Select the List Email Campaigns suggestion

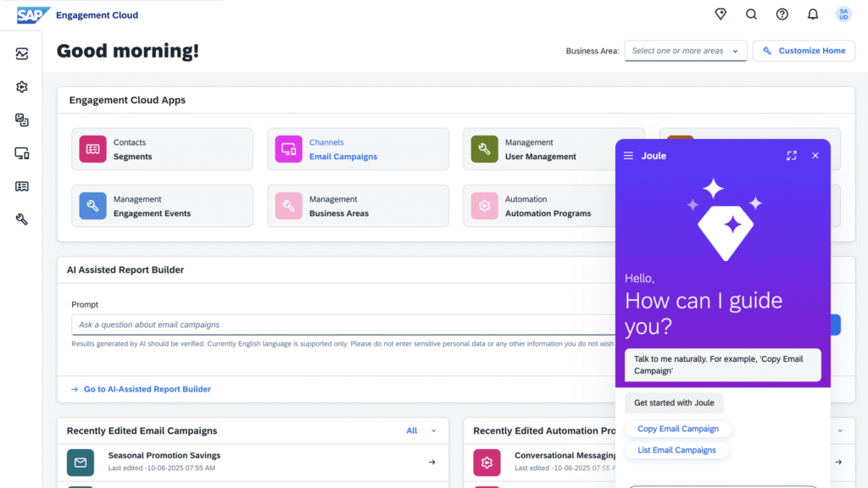click(x=676, y=451)
